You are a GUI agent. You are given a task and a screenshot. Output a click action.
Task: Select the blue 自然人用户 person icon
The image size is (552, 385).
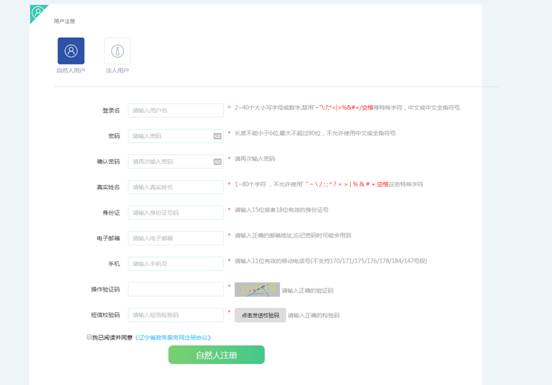coord(71,51)
